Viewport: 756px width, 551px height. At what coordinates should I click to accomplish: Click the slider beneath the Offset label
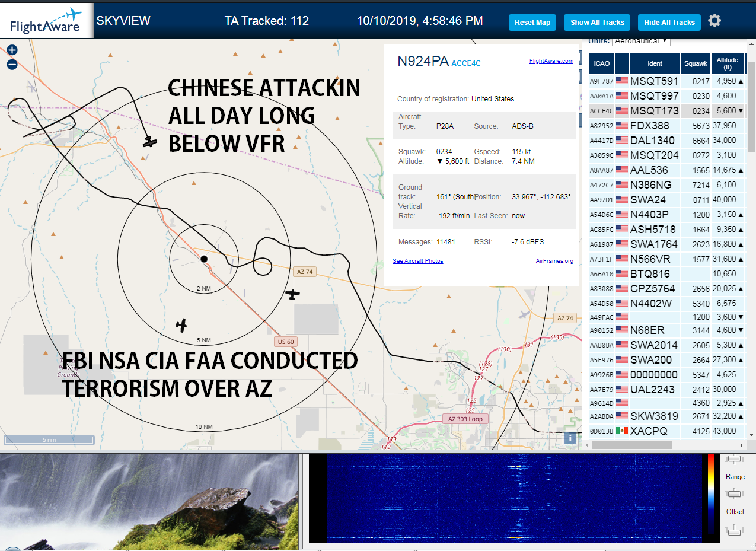tap(735, 531)
